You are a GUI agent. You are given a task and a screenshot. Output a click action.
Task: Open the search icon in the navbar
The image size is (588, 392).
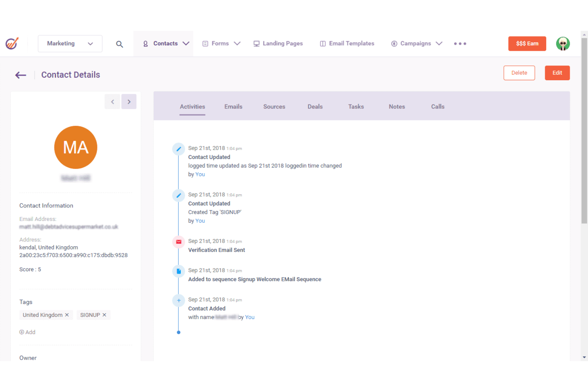pos(120,44)
